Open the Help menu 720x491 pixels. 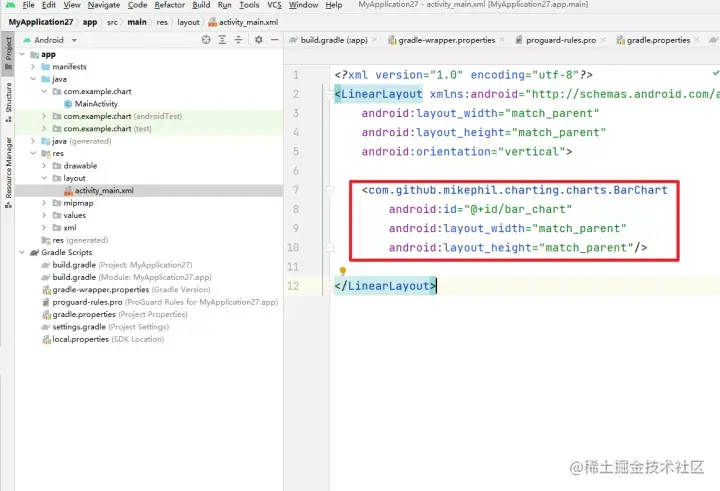(x=334, y=5)
